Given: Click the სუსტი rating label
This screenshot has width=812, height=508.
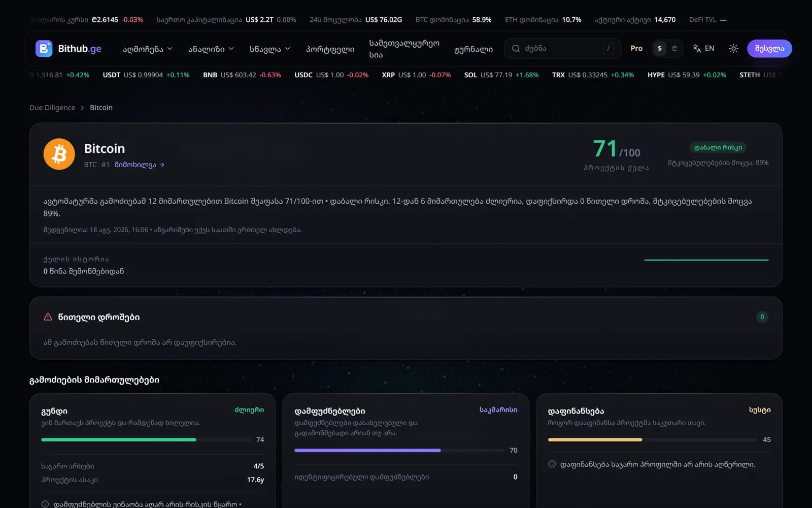Looking at the screenshot, I should 760,410.
